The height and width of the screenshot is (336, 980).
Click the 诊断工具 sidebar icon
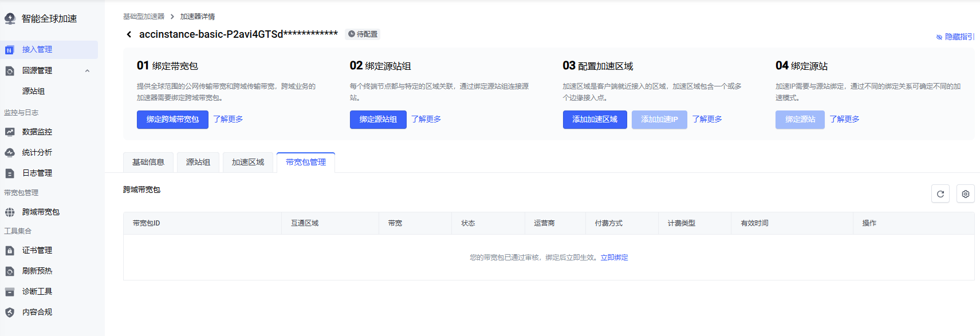[x=10, y=291]
